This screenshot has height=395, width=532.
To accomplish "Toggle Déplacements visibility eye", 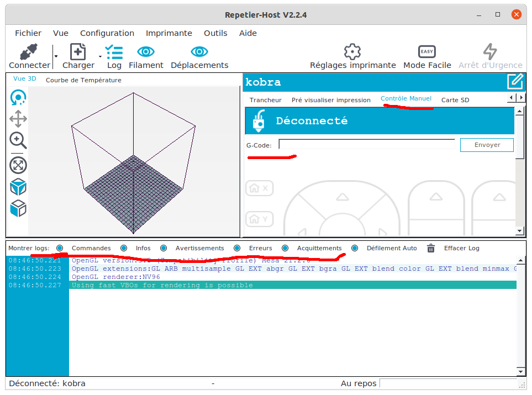I will [x=199, y=52].
